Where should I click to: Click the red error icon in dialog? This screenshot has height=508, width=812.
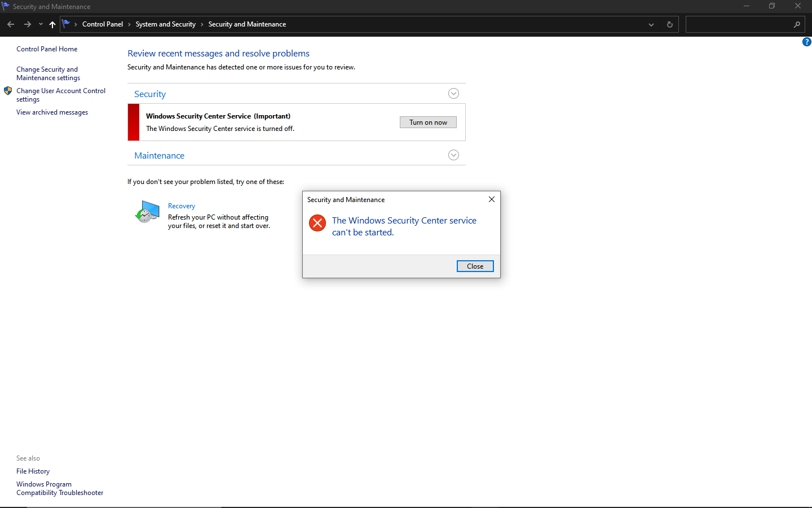[x=317, y=223]
